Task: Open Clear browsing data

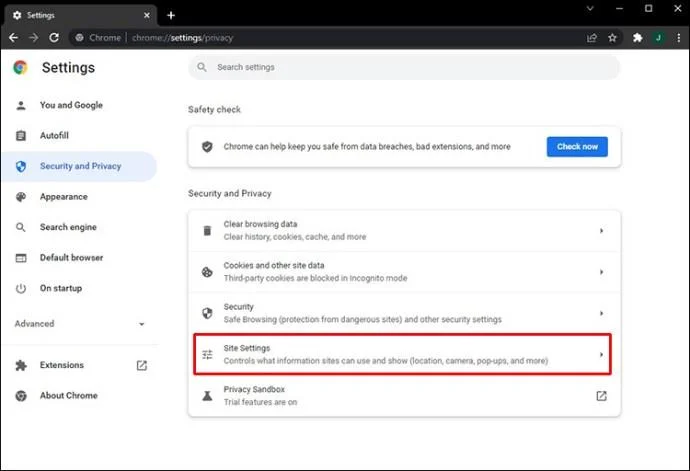Action: (404, 231)
